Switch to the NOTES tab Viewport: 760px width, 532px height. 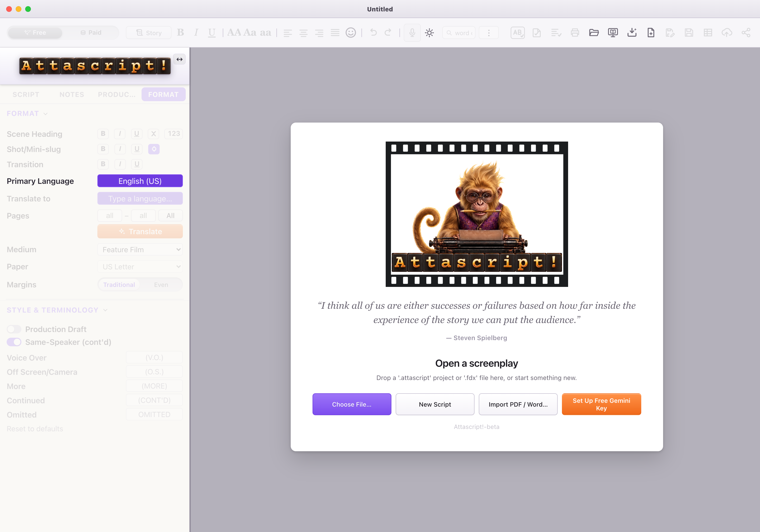tap(72, 94)
